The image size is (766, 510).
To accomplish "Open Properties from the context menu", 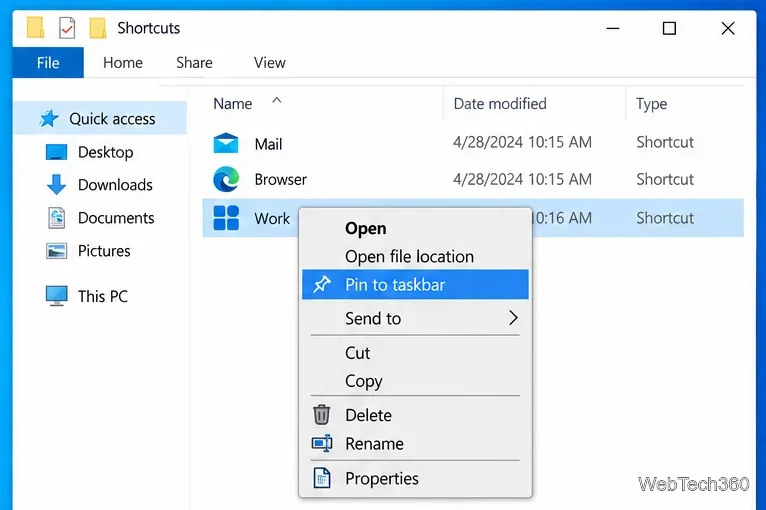I will click(415, 478).
